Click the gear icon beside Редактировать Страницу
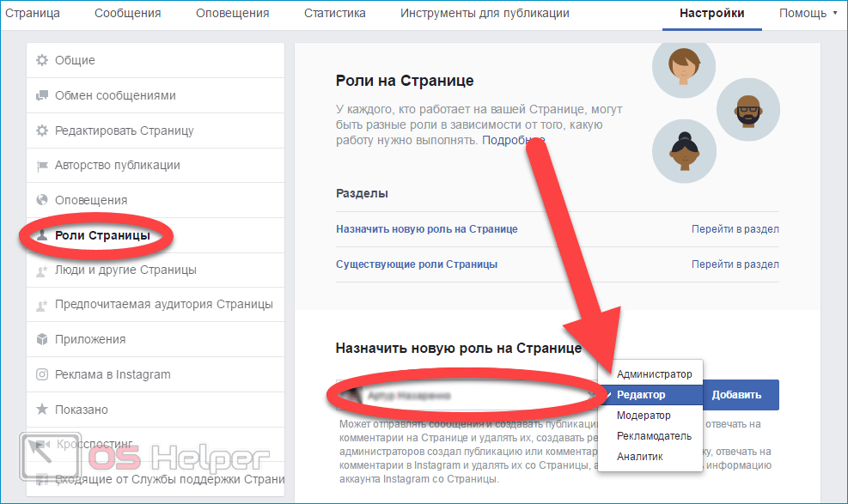This screenshot has height=504, width=848. [x=41, y=131]
